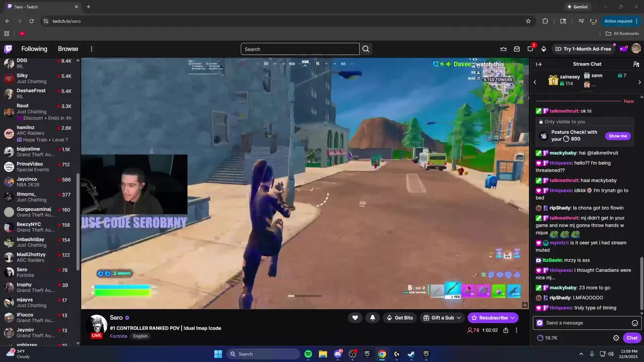Open a new browser tab
The image size is (644, 362).
point(89,7)
